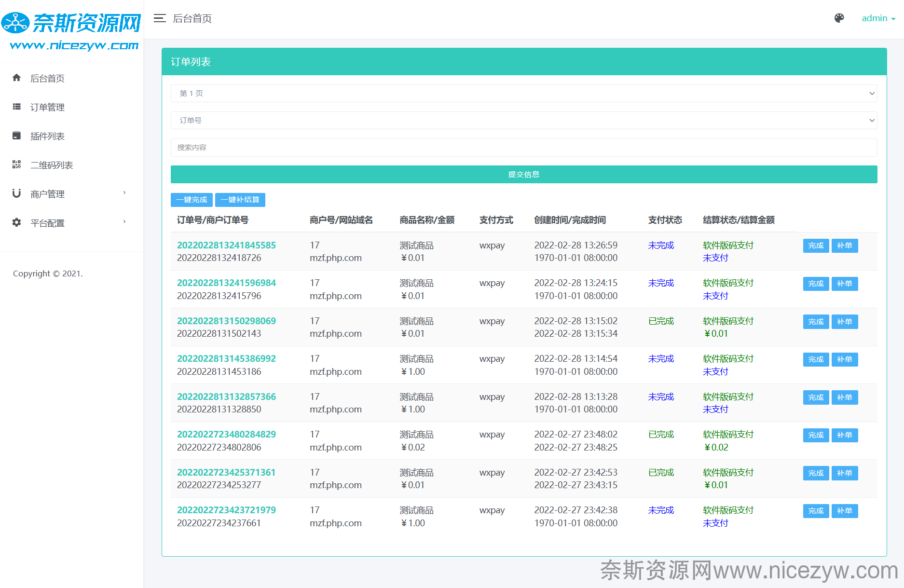Toggle the sidebar hamburger menu icon
Screen dimensions: 904x588
point(160,18)
